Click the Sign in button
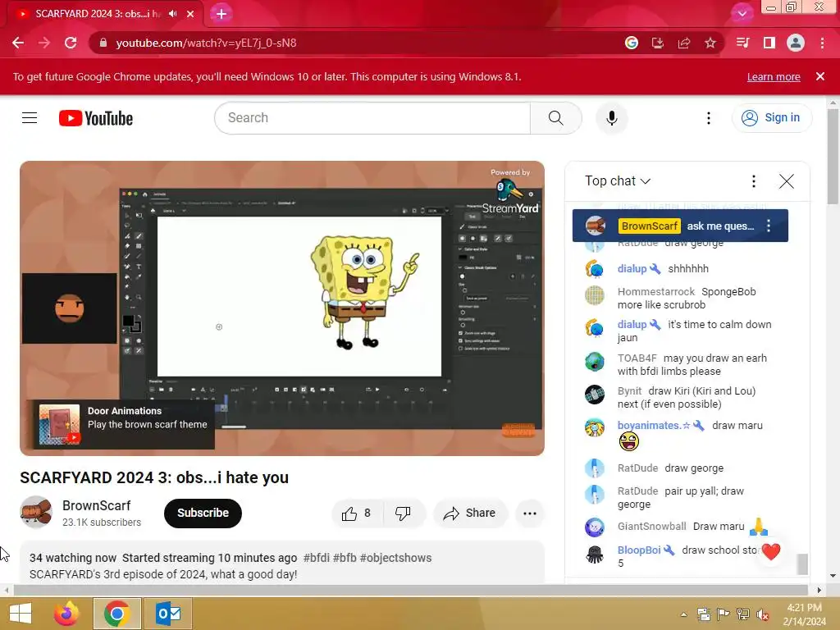Screen dimensions: 840x630 (771, 118)
